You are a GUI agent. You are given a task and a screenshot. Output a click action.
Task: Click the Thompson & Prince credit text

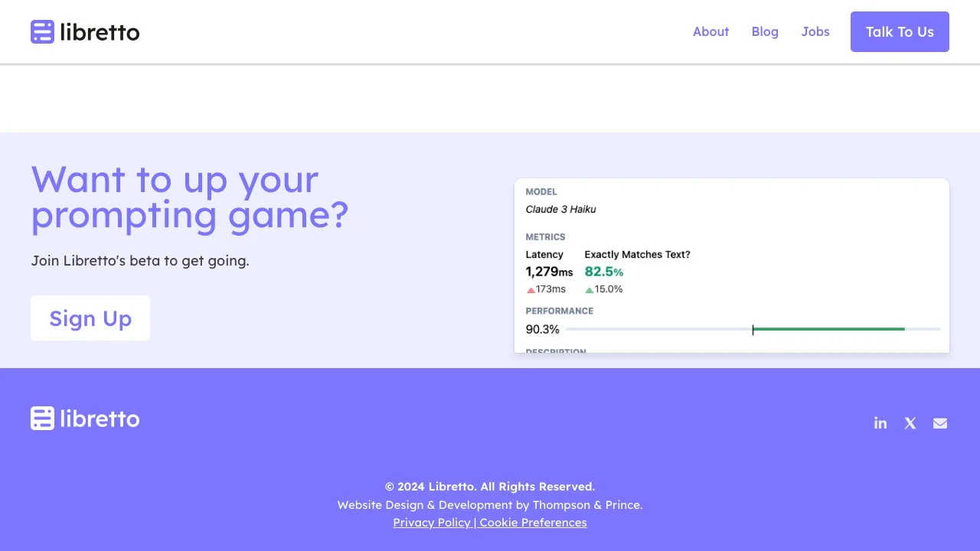click(x=587, y=505)
